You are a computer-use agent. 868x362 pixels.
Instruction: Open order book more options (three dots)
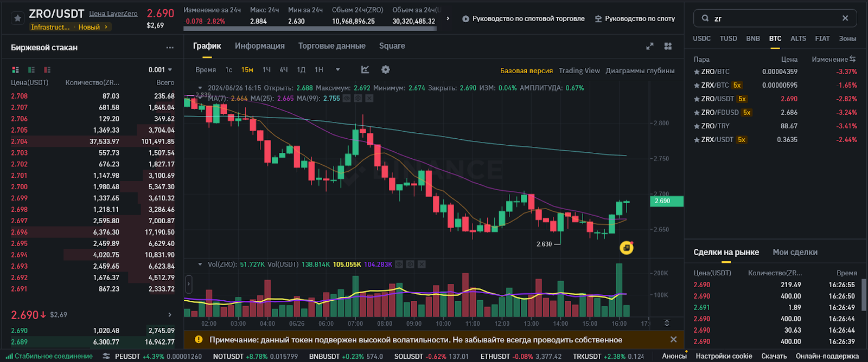coord(170,48)
